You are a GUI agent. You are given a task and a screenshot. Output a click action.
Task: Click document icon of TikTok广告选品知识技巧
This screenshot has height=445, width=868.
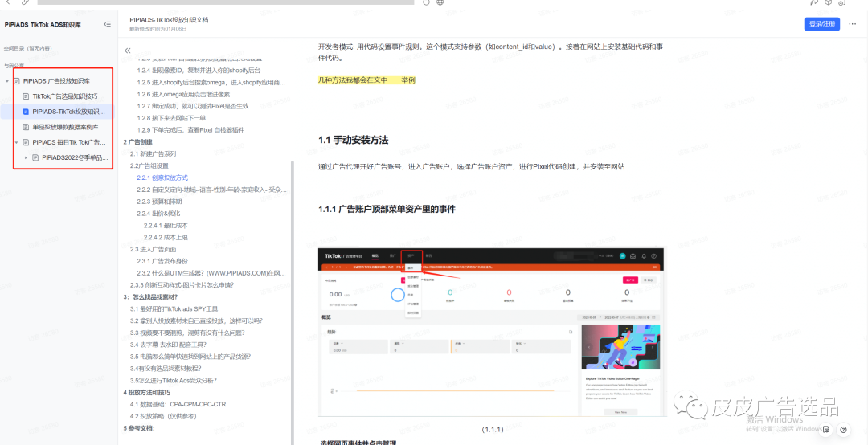26,96
